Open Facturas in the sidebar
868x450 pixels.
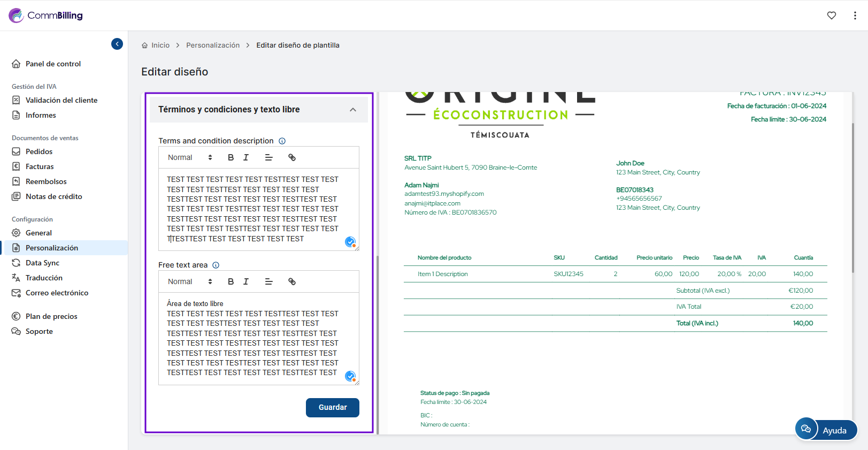[x=40, y=166]
